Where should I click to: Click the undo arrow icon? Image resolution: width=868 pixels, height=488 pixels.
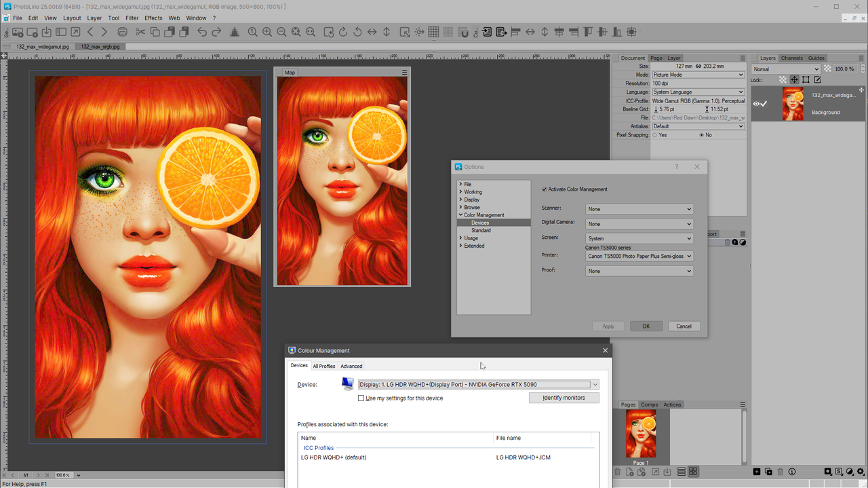point(202,32)
